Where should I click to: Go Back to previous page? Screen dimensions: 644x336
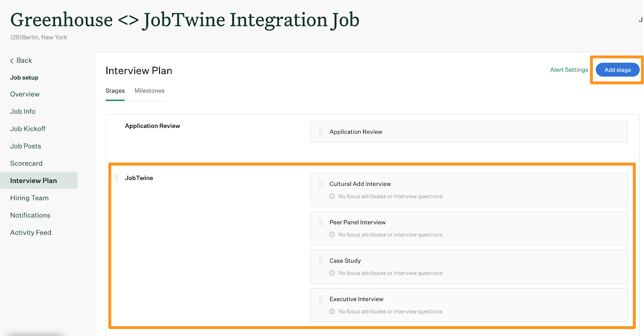coord(21,60)
